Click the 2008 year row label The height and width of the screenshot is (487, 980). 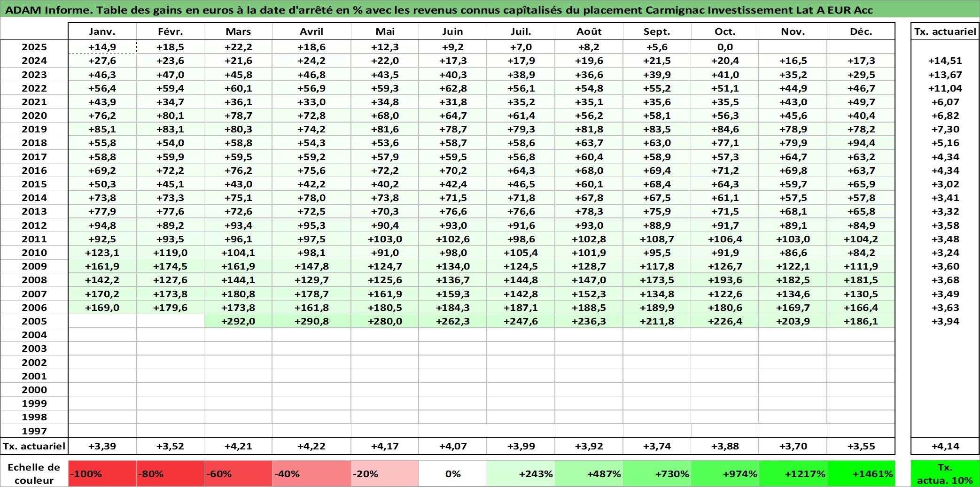[34, 280]
